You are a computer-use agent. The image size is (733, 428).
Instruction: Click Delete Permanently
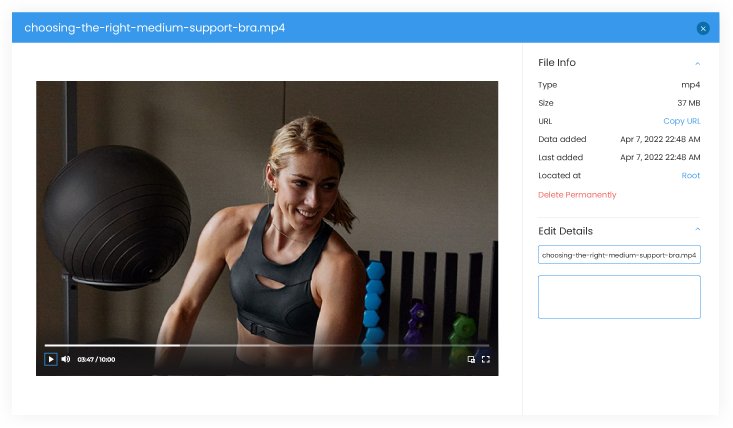[x=577, y=194]
